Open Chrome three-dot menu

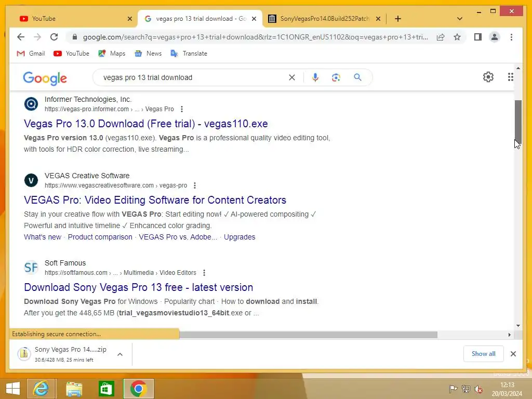pyautogui.click(x=511, y=37)
